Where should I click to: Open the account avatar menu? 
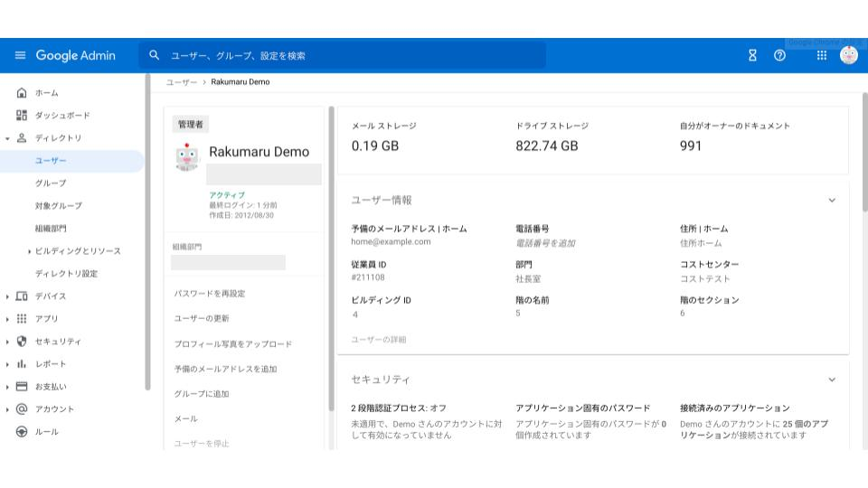[x=849, y=55]
